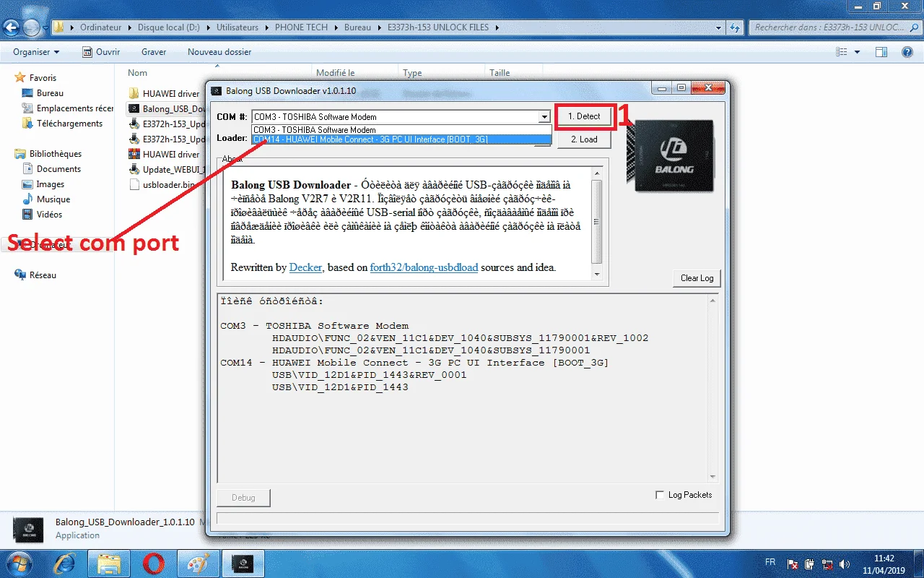Image resolution: width=924 pixels, height=578 pixels.
Task: Go back with the Explorer back arrow
Action: point(12,27)
